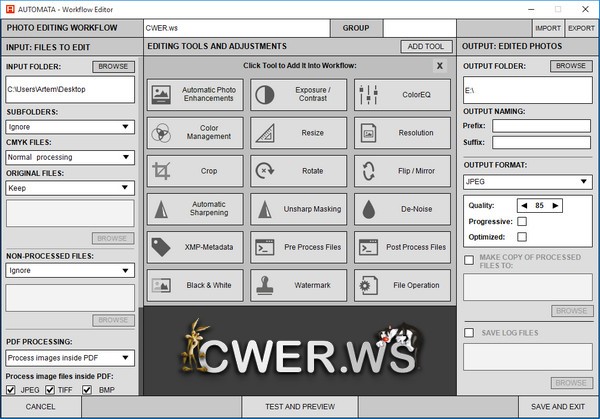This screenshot has width=600, height=419.
Task: Open the Subfolders dropdown
Action: (x=70, y=127)
